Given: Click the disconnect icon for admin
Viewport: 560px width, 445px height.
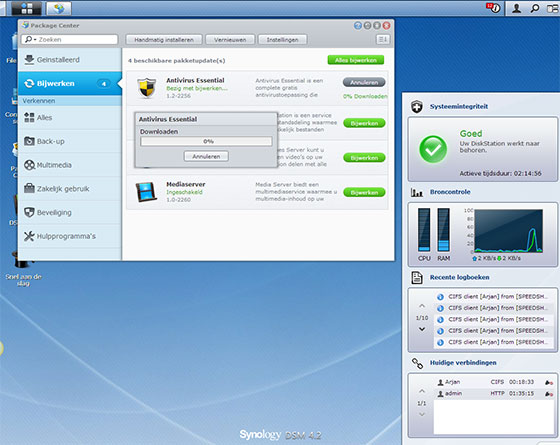Looking at the screenshot, I should [549, 394].
